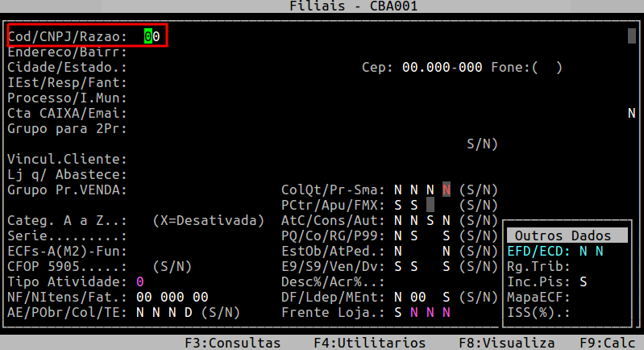Screen dimensions: 644x350
Task: Toggle the first EFD/ECD N flag
Action: (583, 252)
